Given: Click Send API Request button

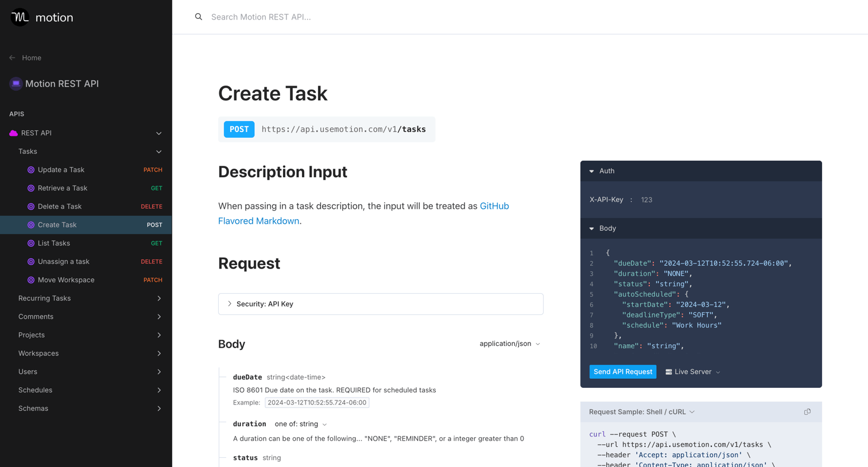Looking at the screenshot, I should click(623, 372).
